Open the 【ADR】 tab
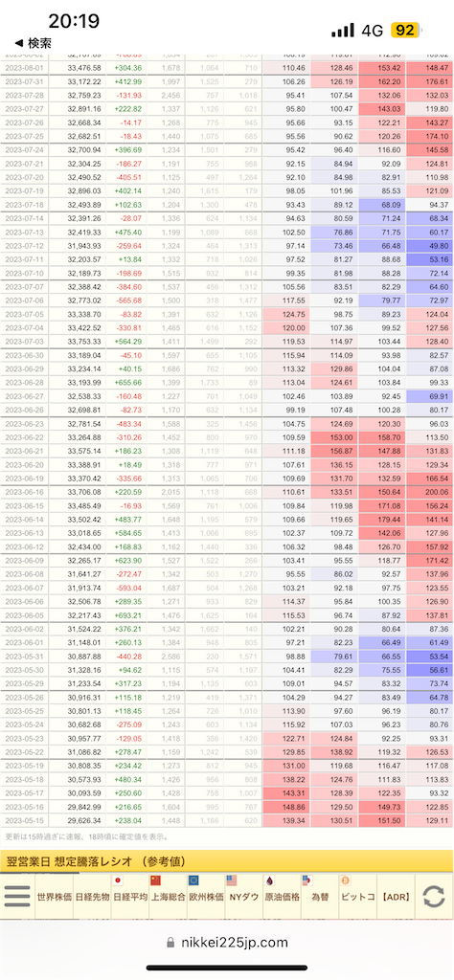 click(x=396, y=896)
